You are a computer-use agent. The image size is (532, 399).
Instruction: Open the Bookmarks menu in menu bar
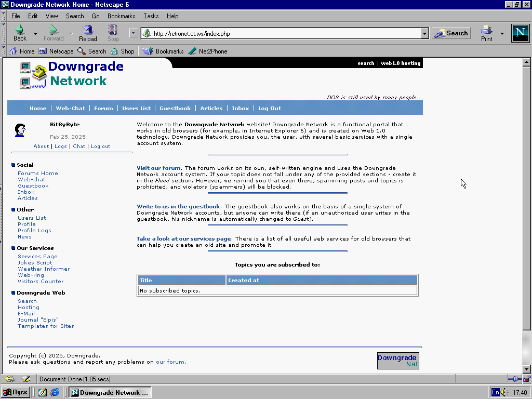121,16
